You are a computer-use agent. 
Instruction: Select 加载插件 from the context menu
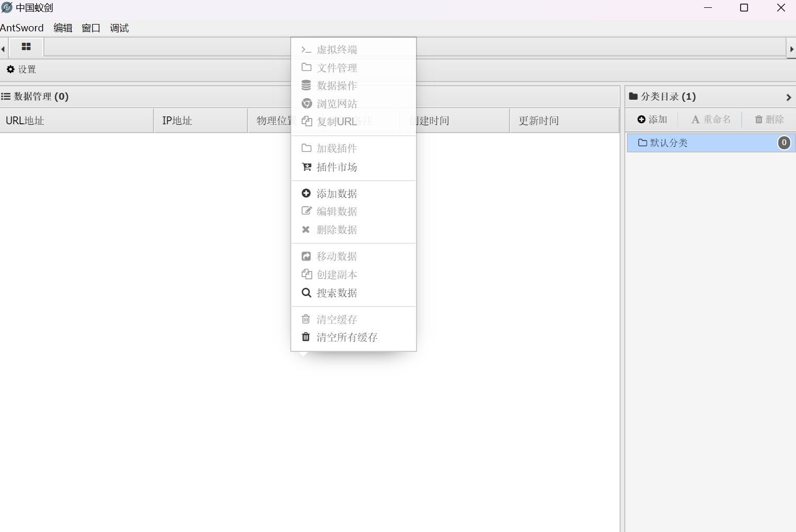pyautogui.click(x=353, y=149)
